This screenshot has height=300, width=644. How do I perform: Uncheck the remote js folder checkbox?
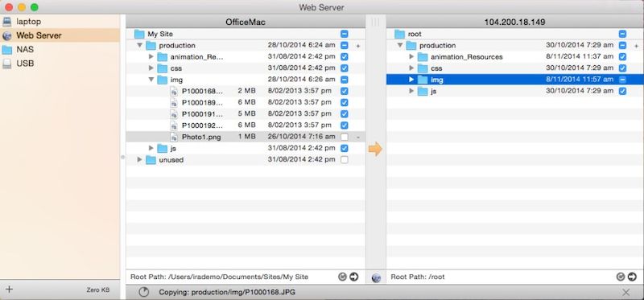(x=622, y=91)
